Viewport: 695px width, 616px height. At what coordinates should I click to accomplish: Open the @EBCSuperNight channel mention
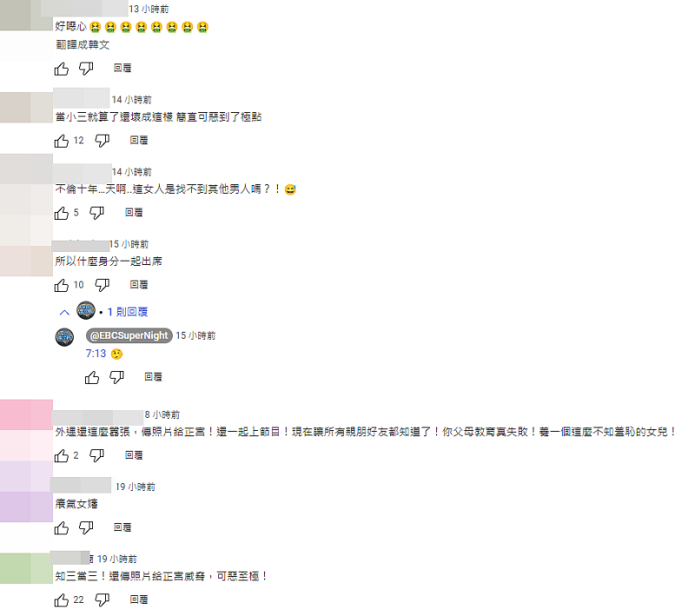(129, 335)
